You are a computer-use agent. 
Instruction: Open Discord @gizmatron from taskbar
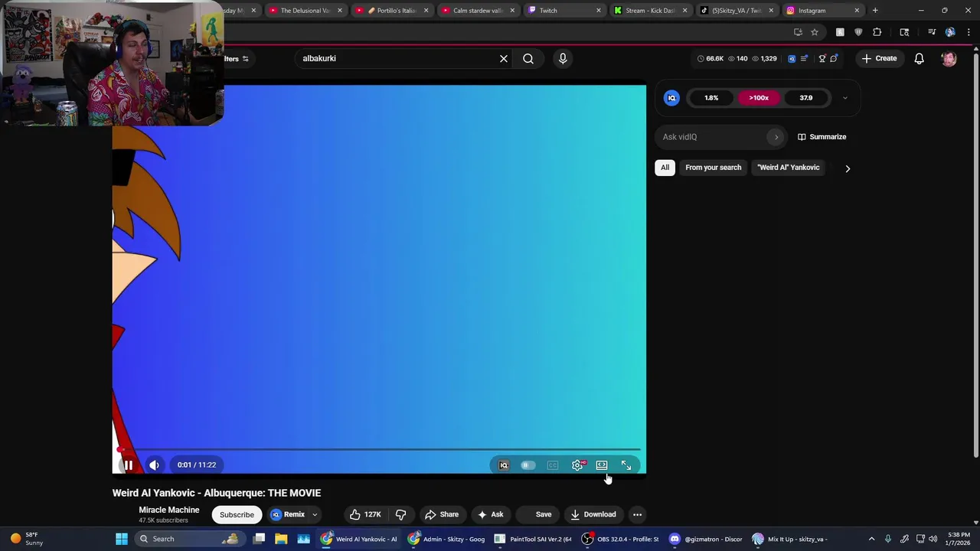click(707, 539)
